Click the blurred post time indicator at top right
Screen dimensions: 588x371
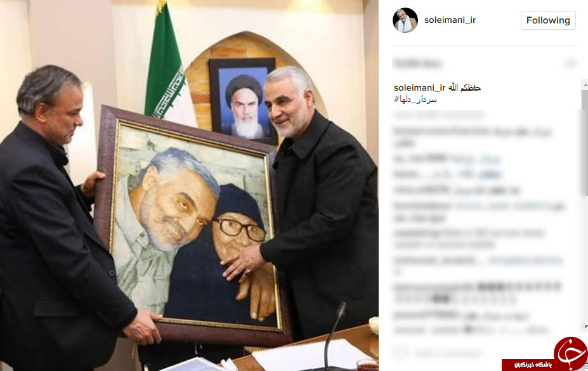[570, 63]
